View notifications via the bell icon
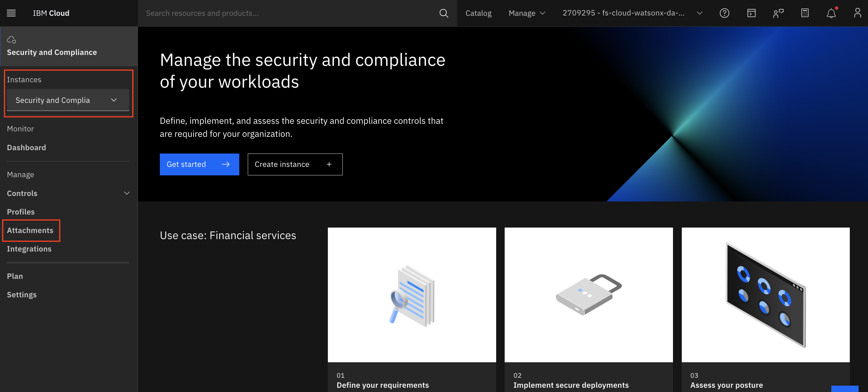The image size is (868, 392). click(831, 13)
